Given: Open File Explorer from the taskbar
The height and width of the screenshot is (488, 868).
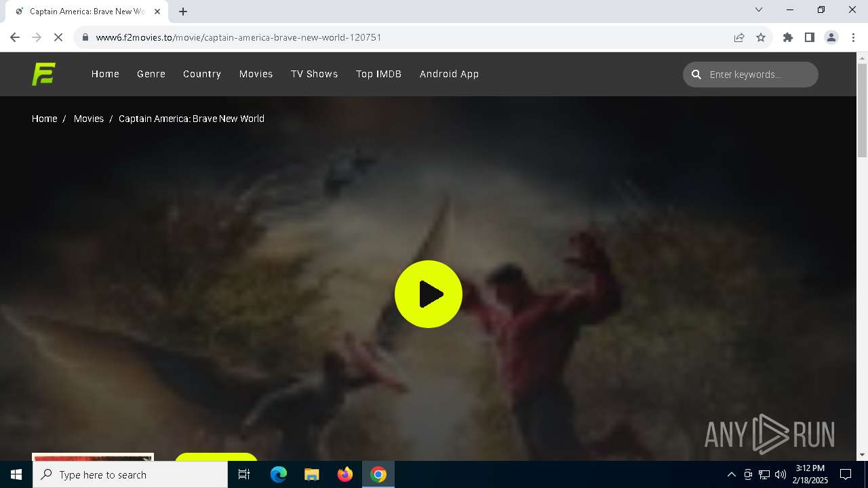Looking at the screenshot, I should pos(312,474).
